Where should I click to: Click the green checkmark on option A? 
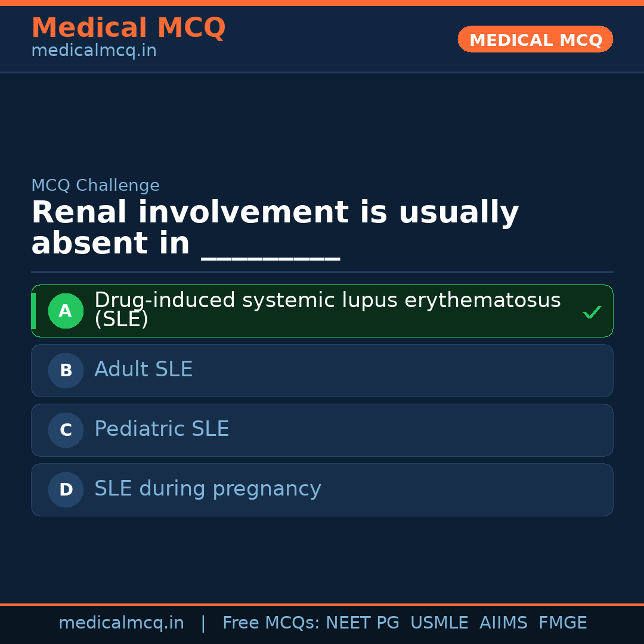[592, 312]
